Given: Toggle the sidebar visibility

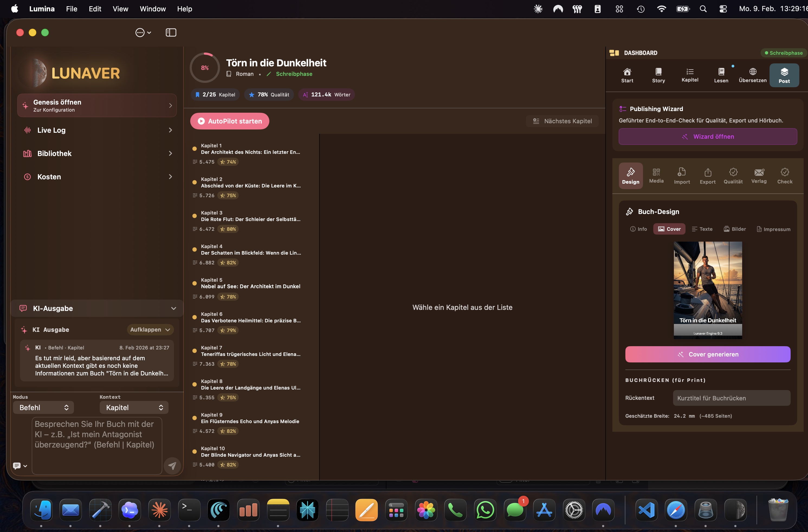Looking at the screenshot, I should coord(171,32).
